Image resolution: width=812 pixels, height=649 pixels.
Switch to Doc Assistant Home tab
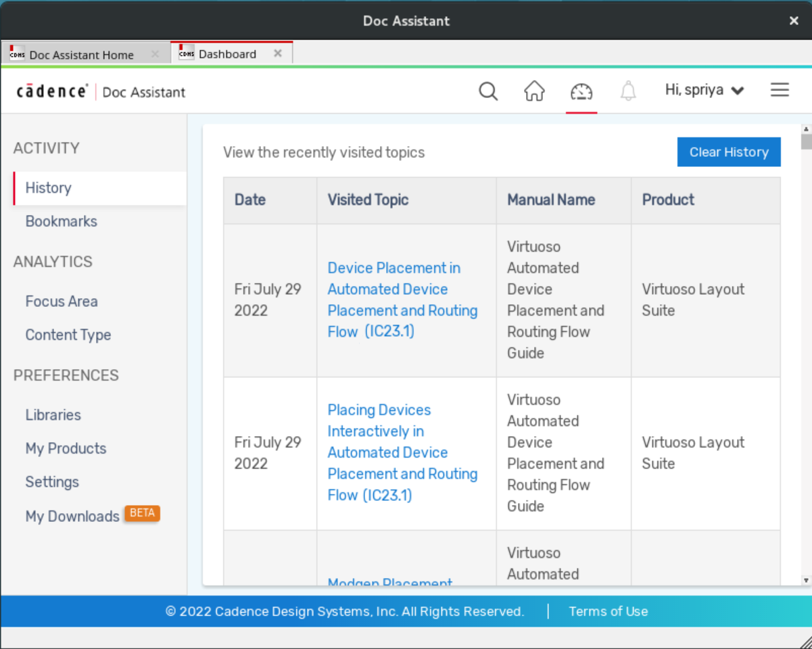(81, 55)
